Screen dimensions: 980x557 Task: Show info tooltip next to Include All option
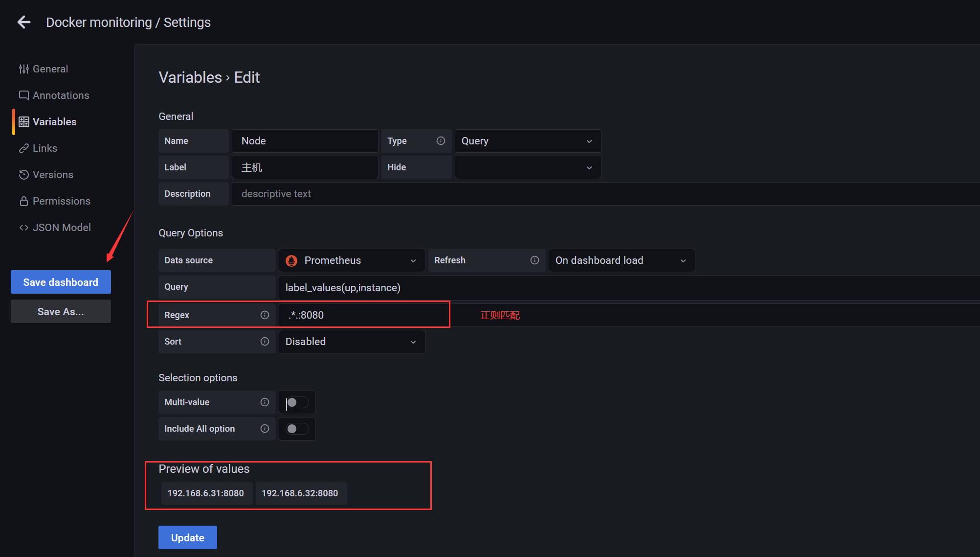point(265,429)
